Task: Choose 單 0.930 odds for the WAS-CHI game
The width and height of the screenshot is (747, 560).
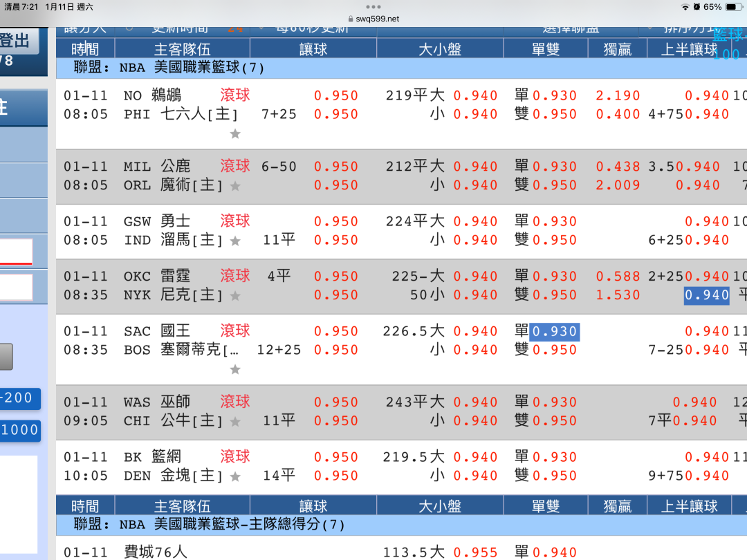Action: click(555, 402)
